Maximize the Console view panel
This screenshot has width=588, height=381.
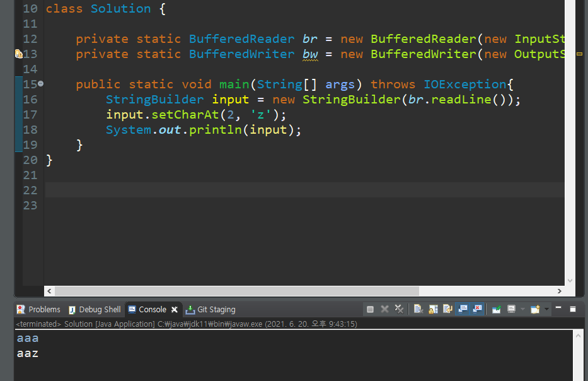click(x=573, y=309)
